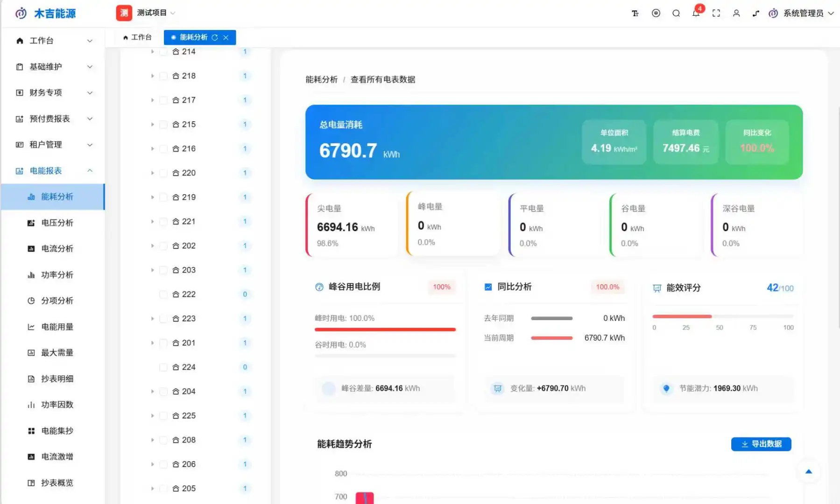Viewport: 840px width, 504px height.
Task: Expand the tree node for meter 216
Action: (x=152, y=148)
